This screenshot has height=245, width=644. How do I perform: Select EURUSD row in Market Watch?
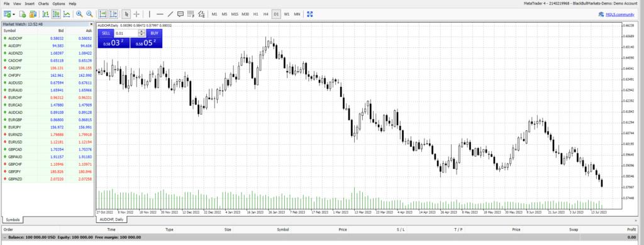(x=47, y=142)
